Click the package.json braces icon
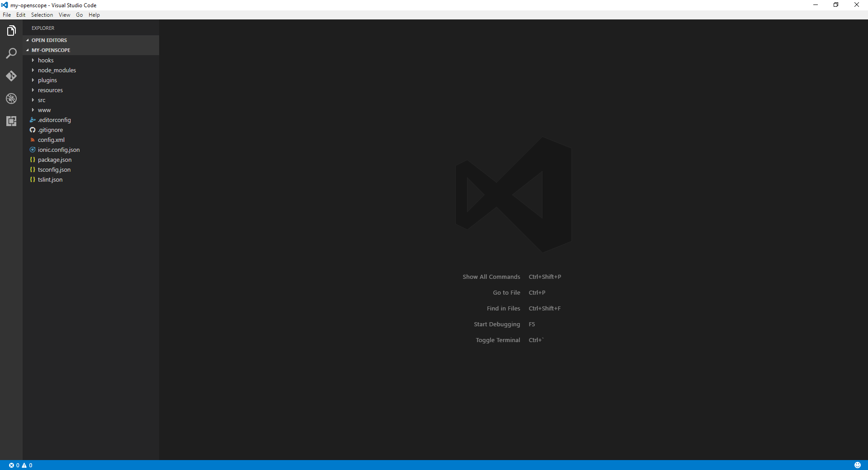This screenshot has width=868, height=470. click(x=33, y=160)
